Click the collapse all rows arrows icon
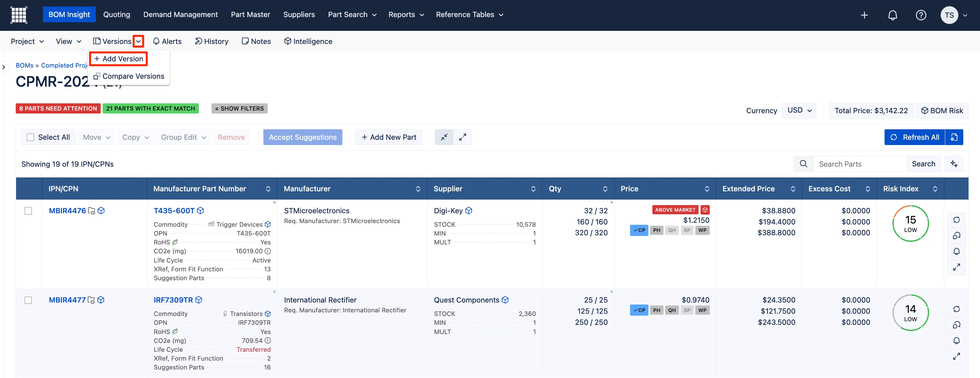 pyautogui.click(x=443, y=137)
